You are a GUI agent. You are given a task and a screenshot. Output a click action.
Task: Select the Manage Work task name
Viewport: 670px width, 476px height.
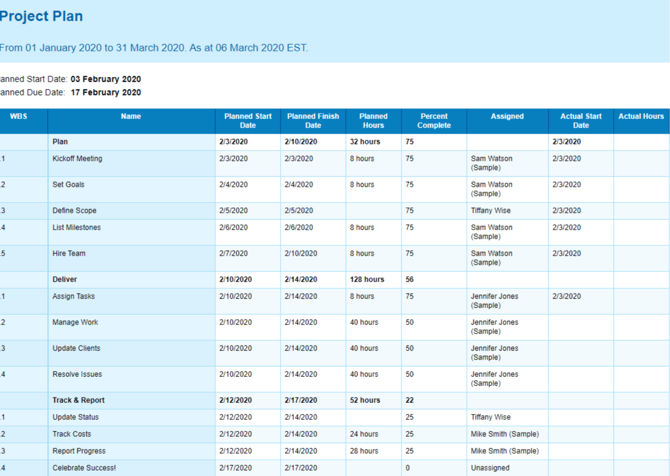(75, 322)
